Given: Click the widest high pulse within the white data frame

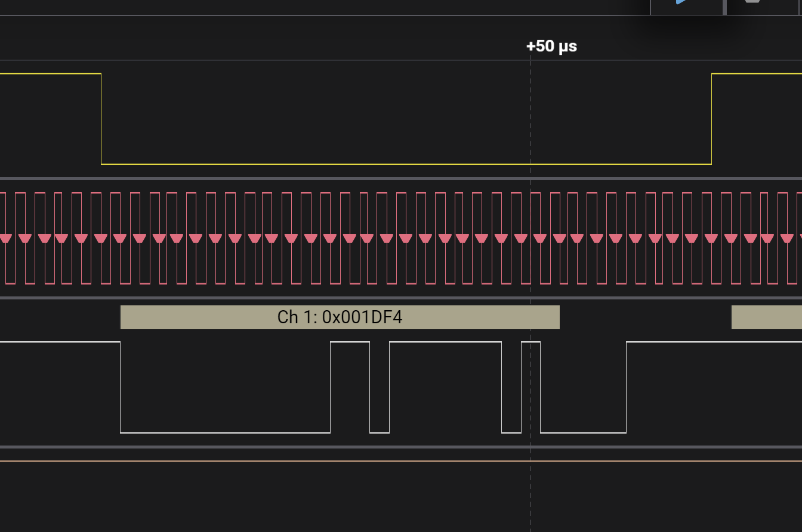Looking at the screenshot, I should pyautogui.click(x=445, y=342).
